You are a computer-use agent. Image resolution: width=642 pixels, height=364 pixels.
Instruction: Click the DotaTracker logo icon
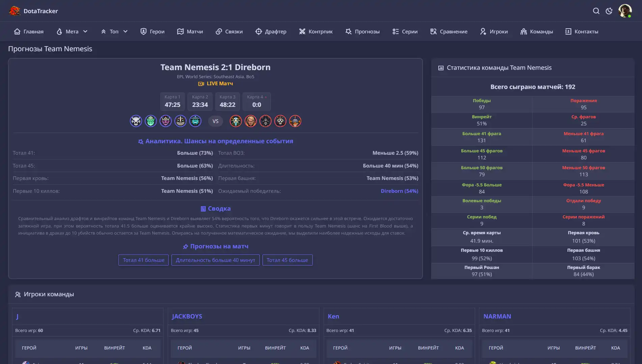coord(15,11)
